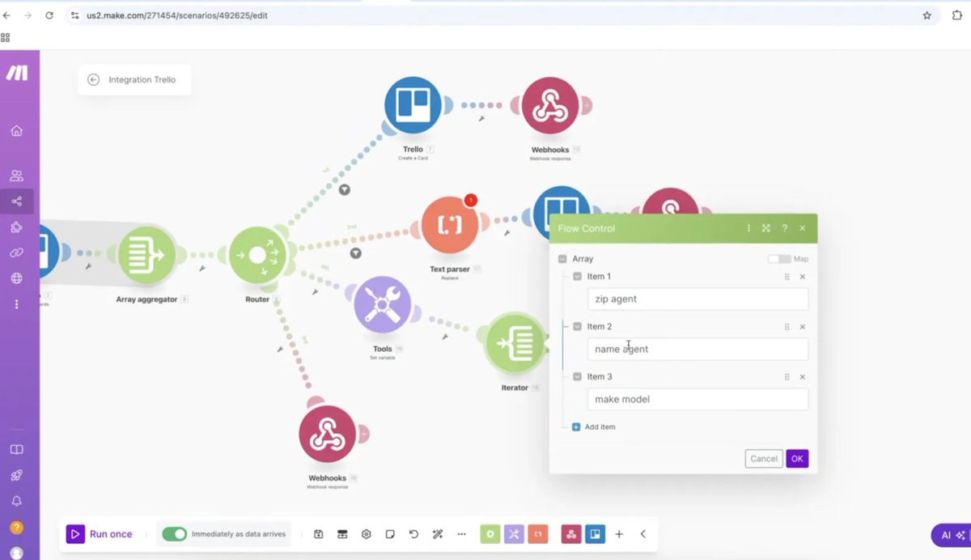Open More options (three dots) in the sidebar

17,304
